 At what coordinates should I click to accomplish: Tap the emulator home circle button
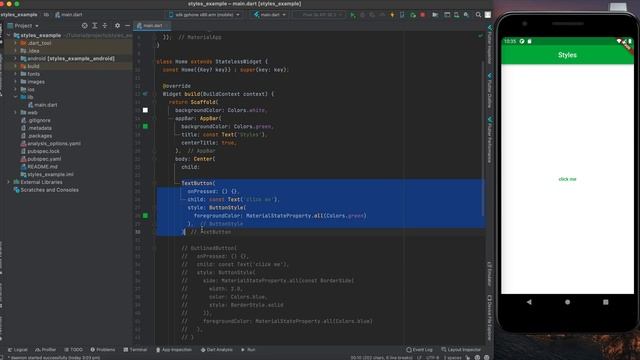coord(567,302)
